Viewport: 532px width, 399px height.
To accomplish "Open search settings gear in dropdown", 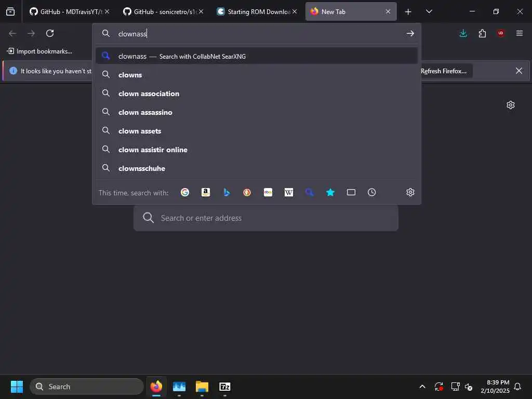I will 410,192.
